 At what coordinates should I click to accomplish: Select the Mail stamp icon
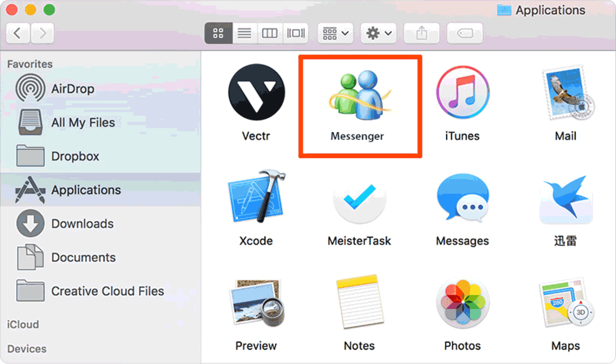(x=568, y=92)
